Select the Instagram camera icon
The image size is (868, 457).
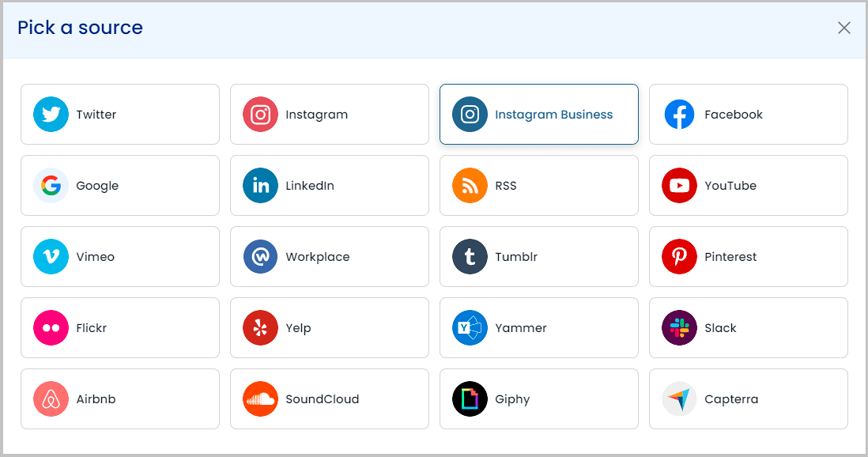tap(260, 114)
